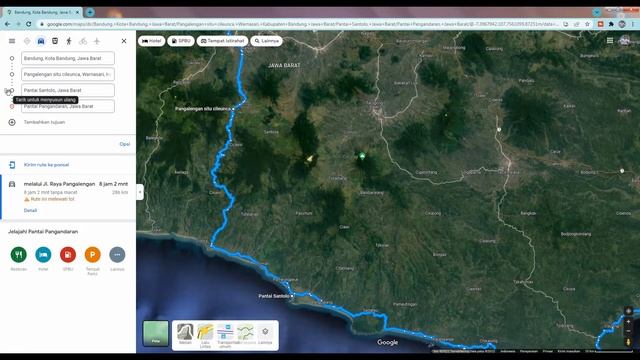
Task: Click Kirim rute ke ponsel link
Action: [x=47, y=165]
